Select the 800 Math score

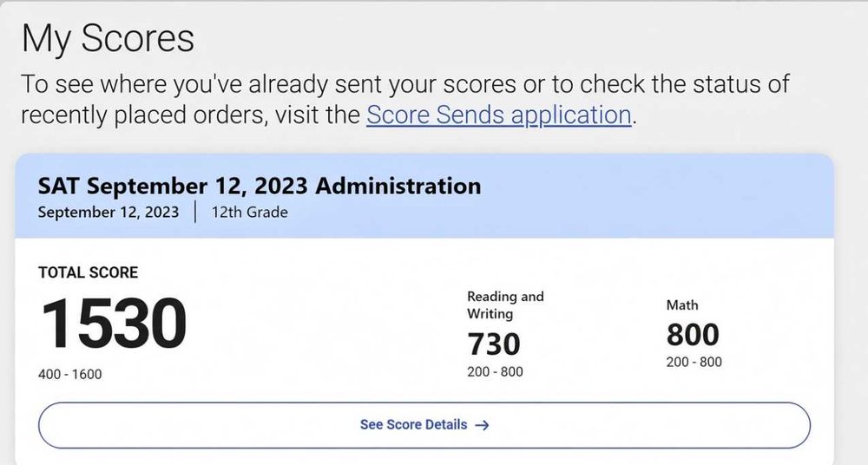point(693,334)
